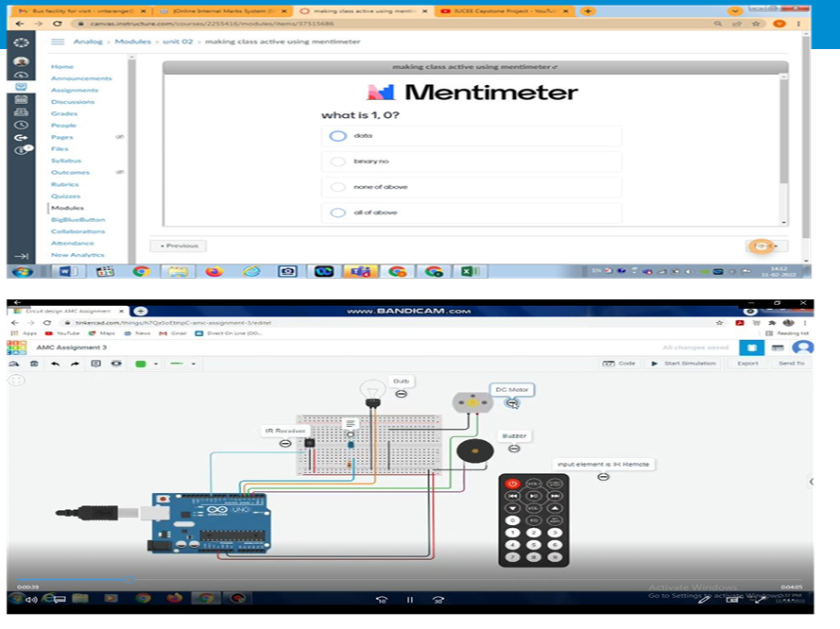
Task: Toggle the hidden-eye icon beside Outcomes
Action: (x=120, y=173)
